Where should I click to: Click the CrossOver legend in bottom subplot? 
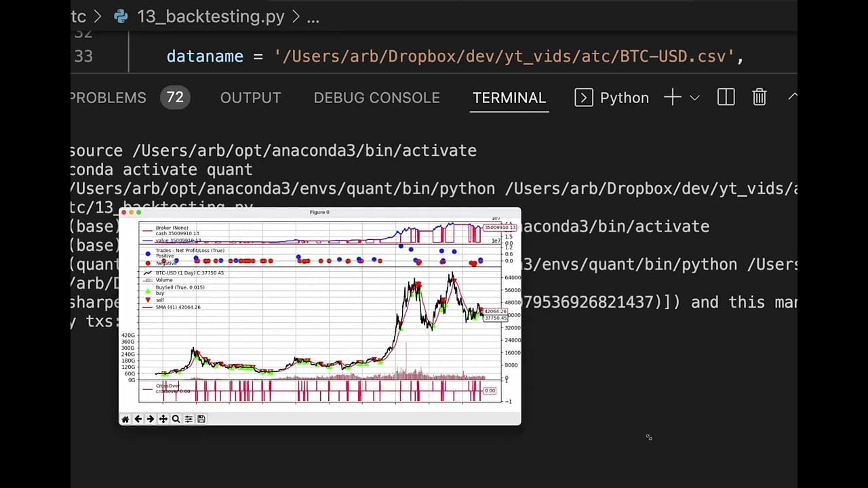[x=167, y=386]
